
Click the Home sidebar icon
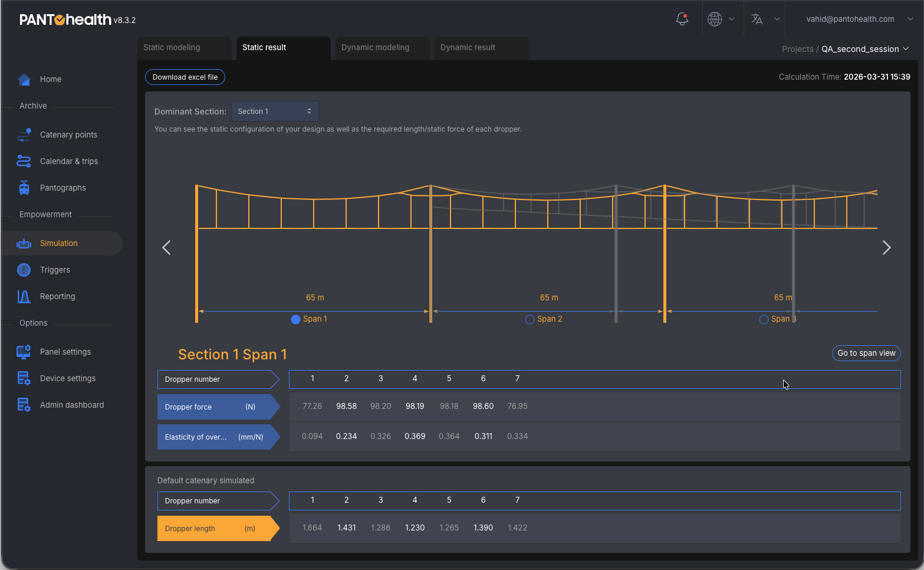24,79
